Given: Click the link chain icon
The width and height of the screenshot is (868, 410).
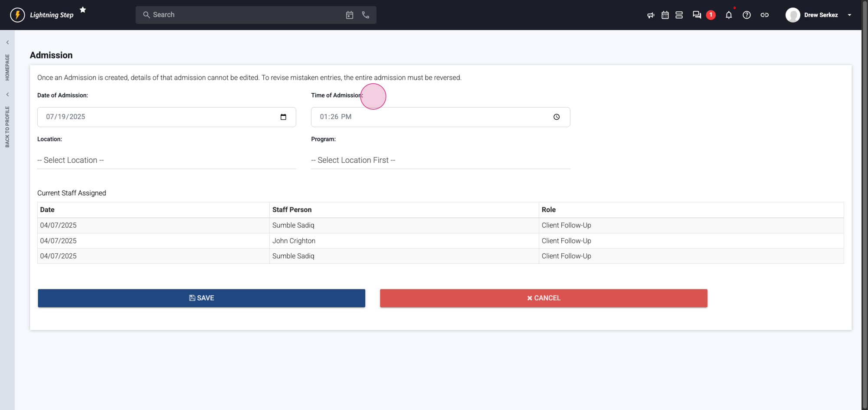Looking at the screenshot, I should coord(764,15).
